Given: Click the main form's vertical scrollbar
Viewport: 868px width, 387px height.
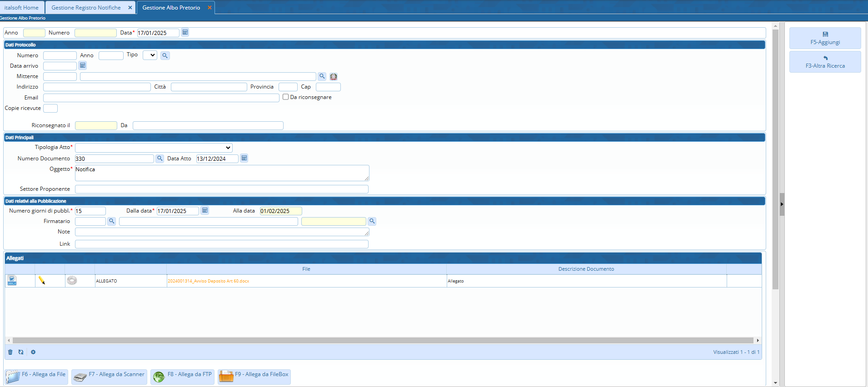Looking at the screenshot, I should [x=775, y=159].
